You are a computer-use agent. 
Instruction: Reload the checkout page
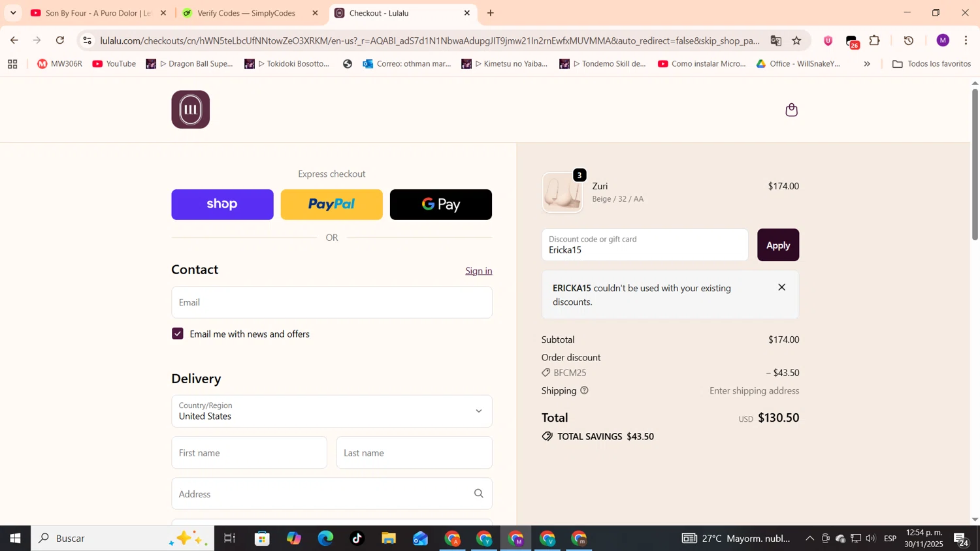60,40
